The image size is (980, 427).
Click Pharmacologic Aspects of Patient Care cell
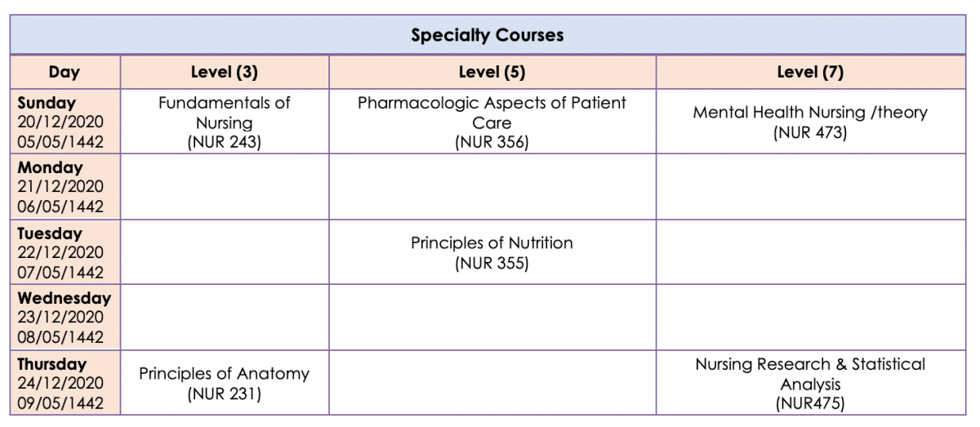click(x=492, y=122)
